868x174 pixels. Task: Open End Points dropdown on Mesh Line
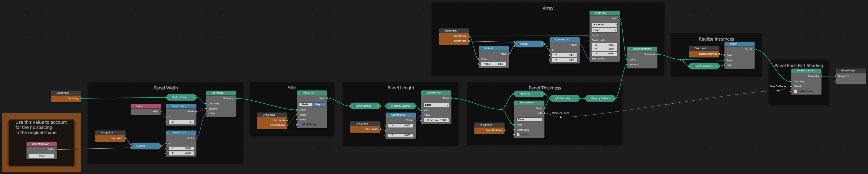click(x=604, y=25)
